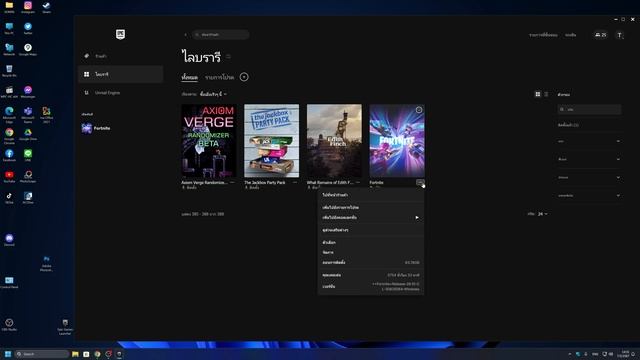The width and height of the screenshot is (640, 360).
Task: Open Discord desktop shortcut
Action: 9,240
